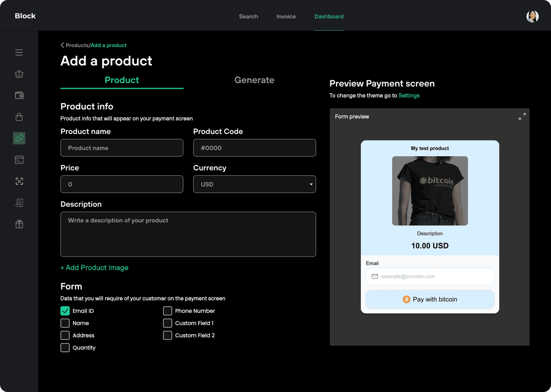The width and height of the screenshot is (551, 392).
Task: Check the Name checkbox
Action: pos(65,323)
